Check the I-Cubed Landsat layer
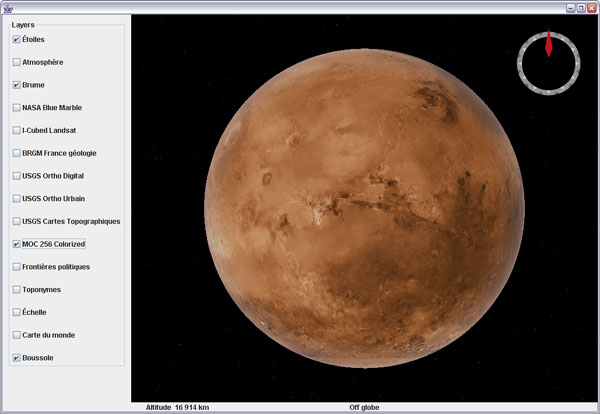The image size is (600, 414). [x=16, y=130]
